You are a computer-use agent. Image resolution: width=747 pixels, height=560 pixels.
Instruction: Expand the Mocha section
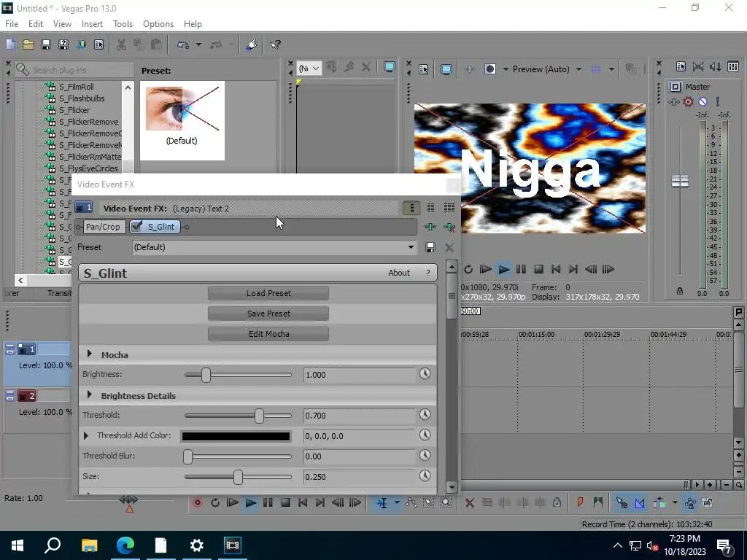90,354
